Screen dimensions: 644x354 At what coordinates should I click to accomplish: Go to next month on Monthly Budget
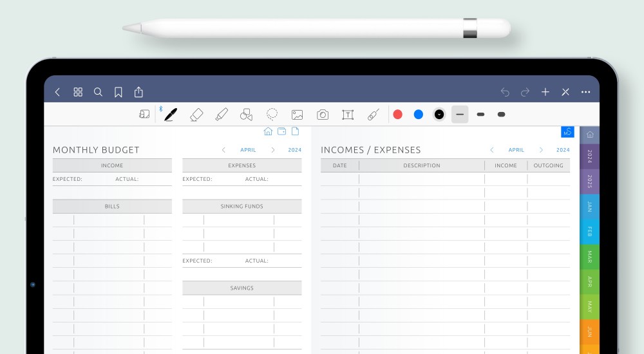pos(272,150)
